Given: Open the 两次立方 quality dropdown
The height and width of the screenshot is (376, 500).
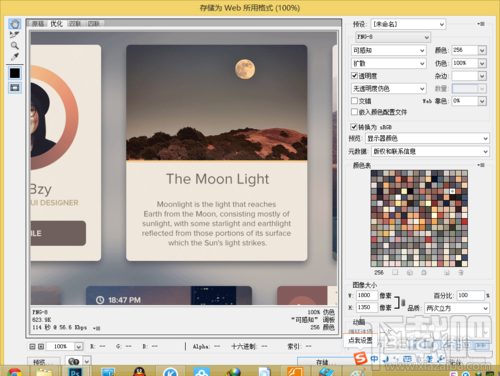Looking at the screenshot, I should (457, 308).
